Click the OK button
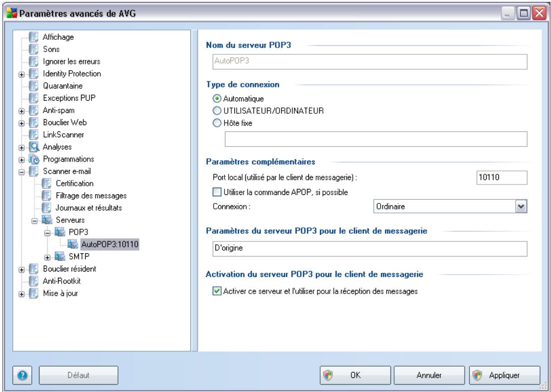Screen dimensions: 551x392 click(x=355, y=375)
